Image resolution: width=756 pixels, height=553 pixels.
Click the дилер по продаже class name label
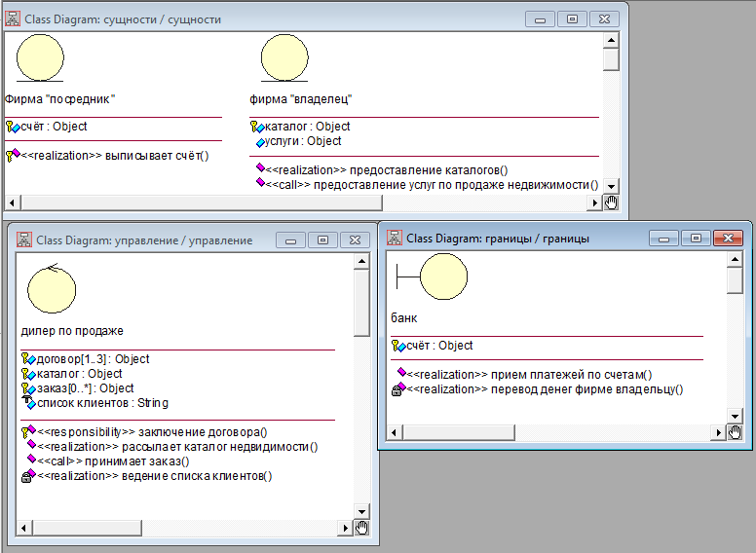tap(72, 331)
